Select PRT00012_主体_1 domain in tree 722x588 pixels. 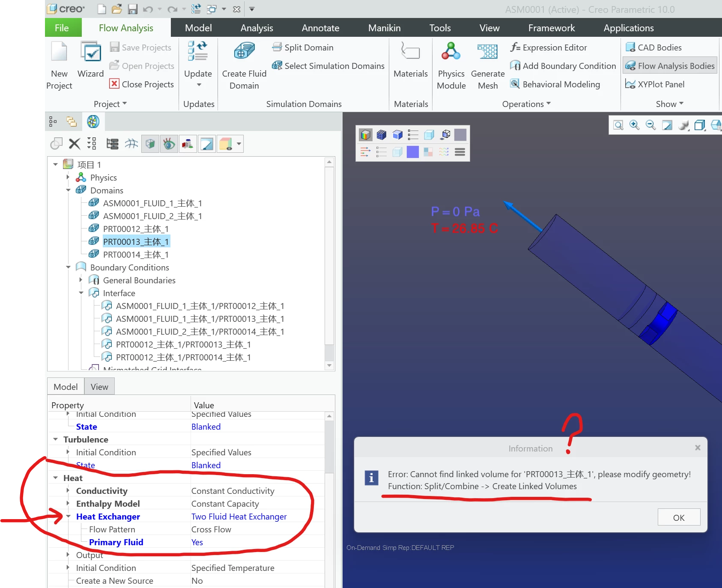[x=136, y=229]
